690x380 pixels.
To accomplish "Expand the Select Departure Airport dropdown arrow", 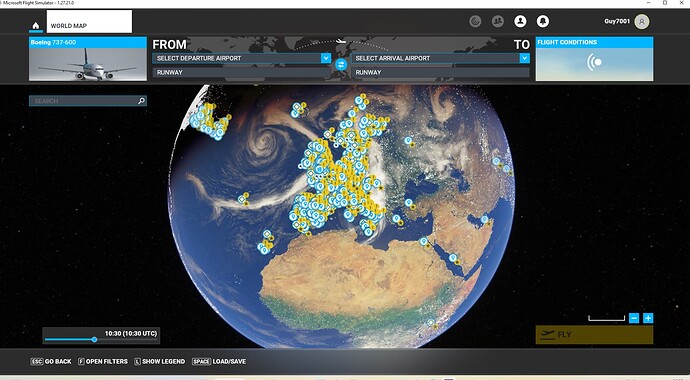I will click(326, 58).
